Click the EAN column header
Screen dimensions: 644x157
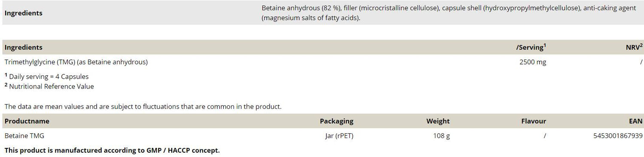coord(636,121)
